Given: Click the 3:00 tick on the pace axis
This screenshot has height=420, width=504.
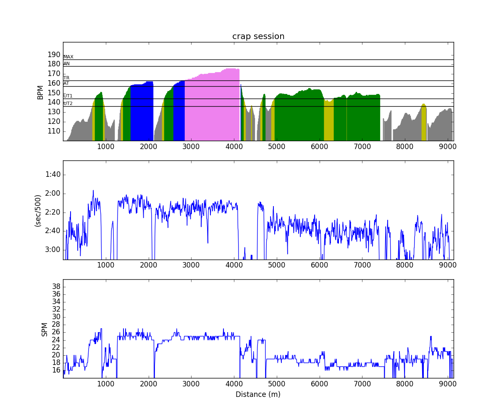Looking at the screenshot, I should pos(52,249).
